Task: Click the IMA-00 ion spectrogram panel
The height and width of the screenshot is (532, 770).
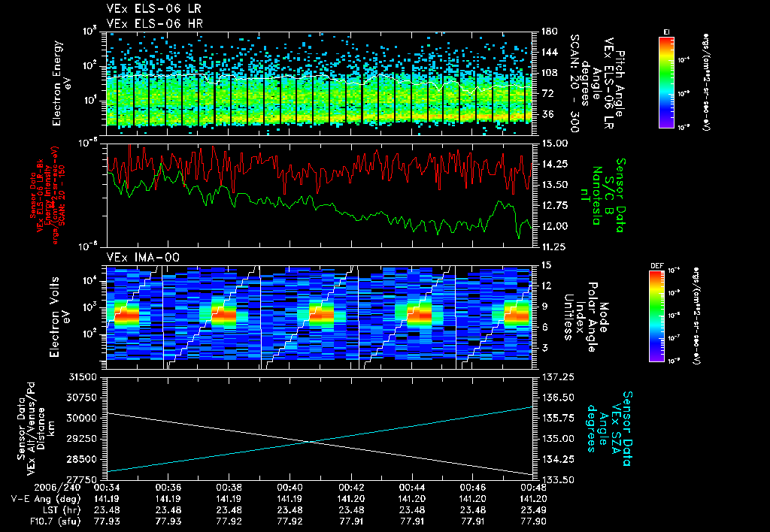Action: pos(319,317)
